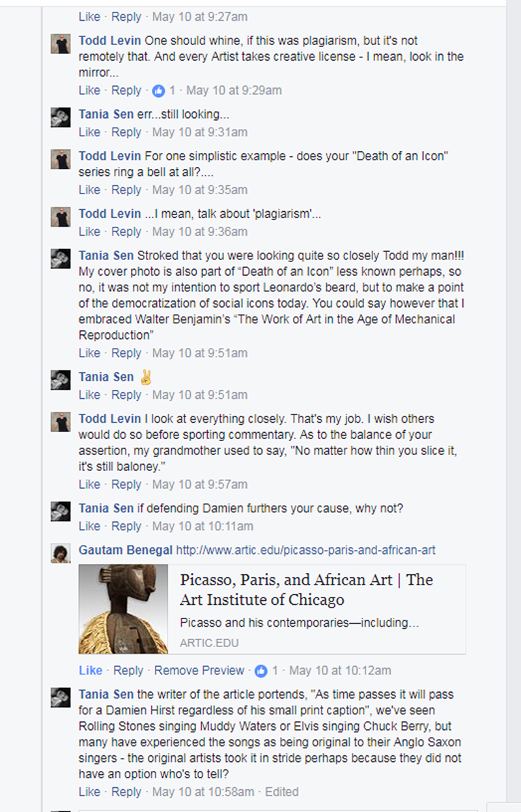521x812 pixels.
Task: Click the thumbs-up reaction icon under the Picasso link preview
Action: (262, 671)
